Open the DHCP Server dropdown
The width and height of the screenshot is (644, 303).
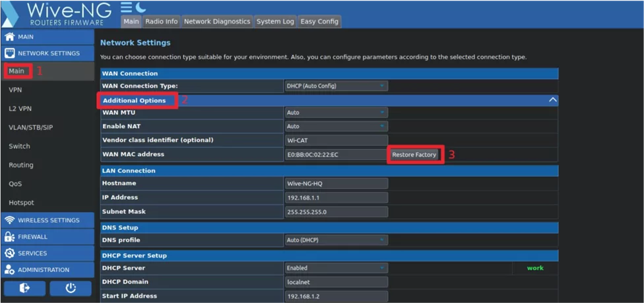pos(336,268)
